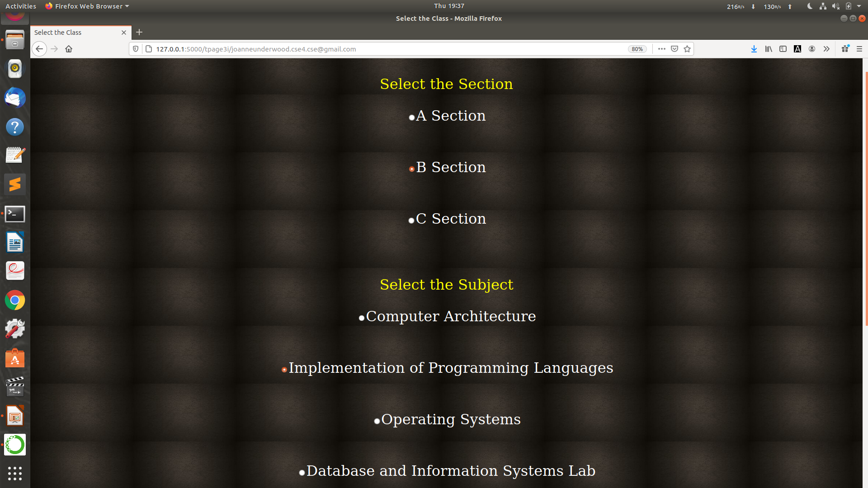Viewport: 868px width, 488px height.
Task: Open the system status menu arrow
Action: coord(859,6)
